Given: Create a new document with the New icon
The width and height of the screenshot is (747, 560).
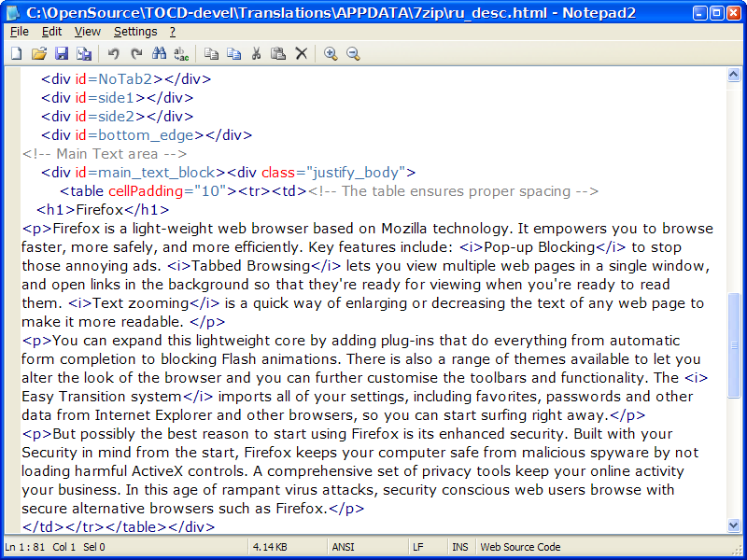Looking at the screenshot, I should click(x=17, y=53).
